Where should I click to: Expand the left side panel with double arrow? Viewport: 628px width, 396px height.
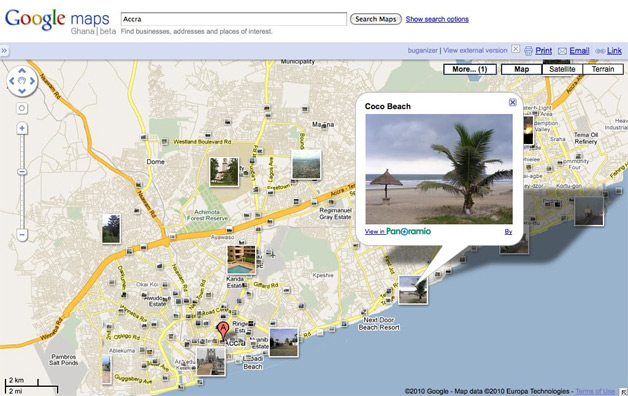click(4, 51)
